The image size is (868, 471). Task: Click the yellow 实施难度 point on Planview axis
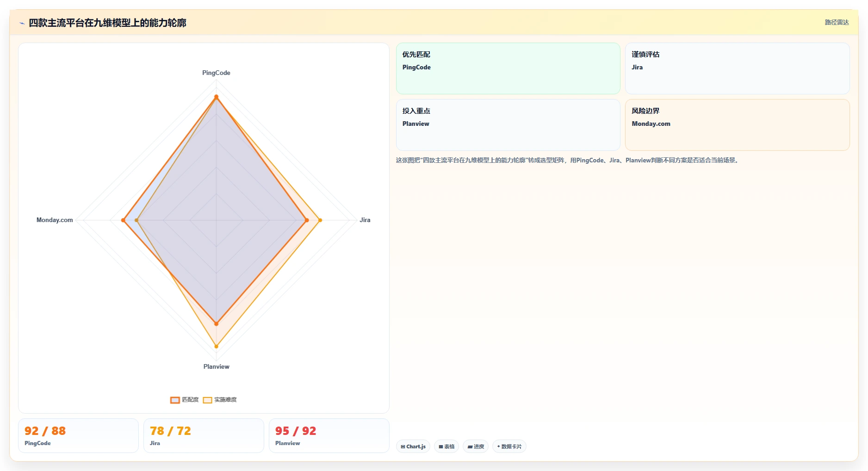pyautogui.click(x=216, y=346)
